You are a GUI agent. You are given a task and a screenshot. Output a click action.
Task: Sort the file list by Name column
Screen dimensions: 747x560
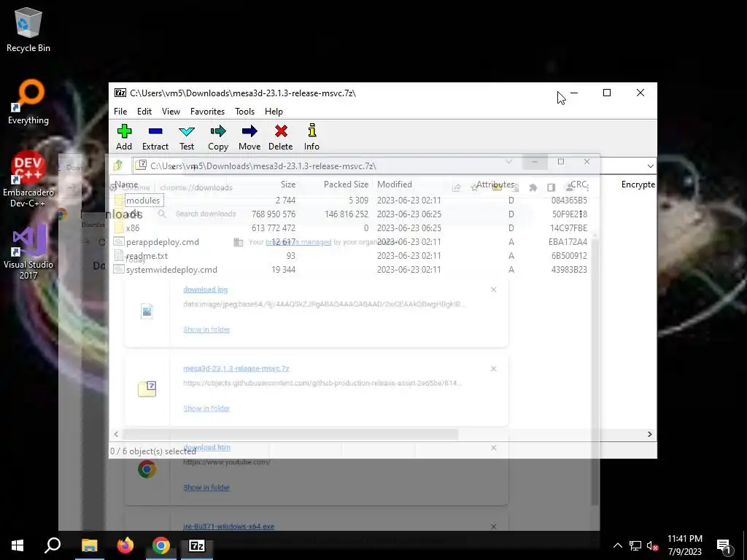[x=126, y=184]
